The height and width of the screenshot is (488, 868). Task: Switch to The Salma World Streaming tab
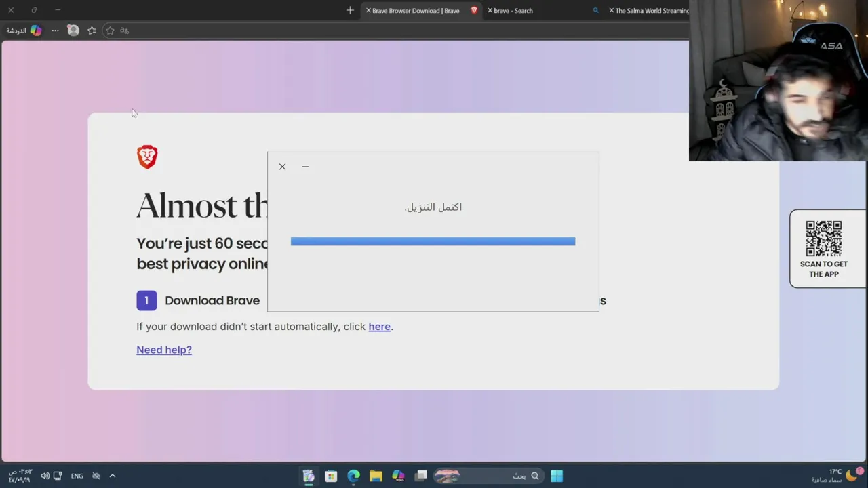tap(648, 10)
